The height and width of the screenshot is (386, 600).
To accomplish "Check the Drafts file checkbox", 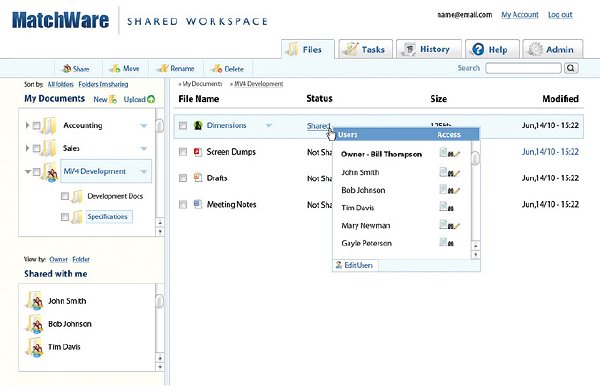I will click(183, 178).
